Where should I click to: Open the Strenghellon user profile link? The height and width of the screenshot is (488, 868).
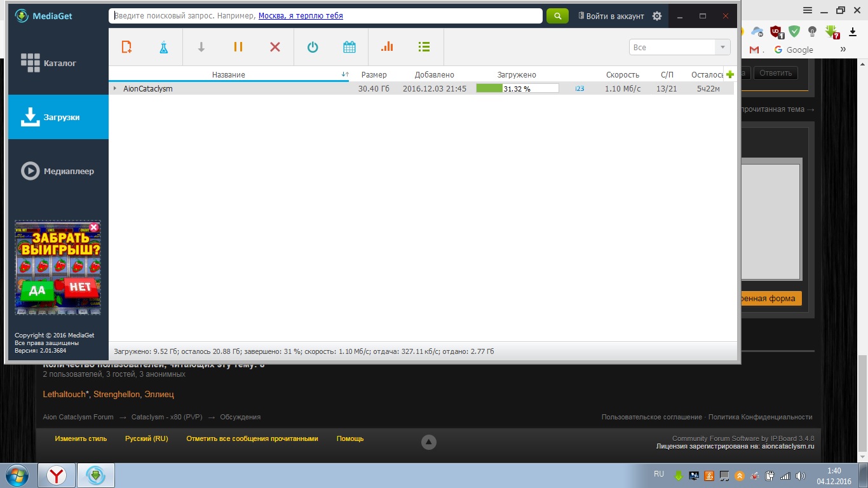pos(117,395)
